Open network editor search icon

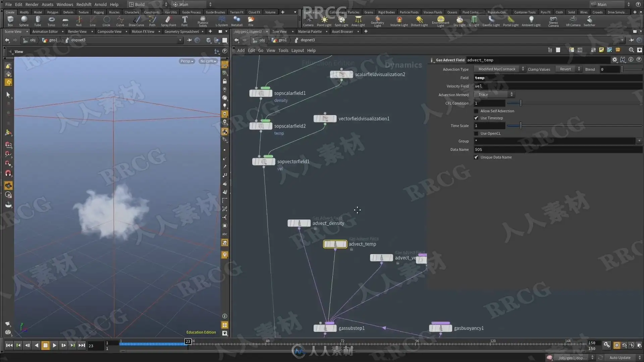coord(631,50)
